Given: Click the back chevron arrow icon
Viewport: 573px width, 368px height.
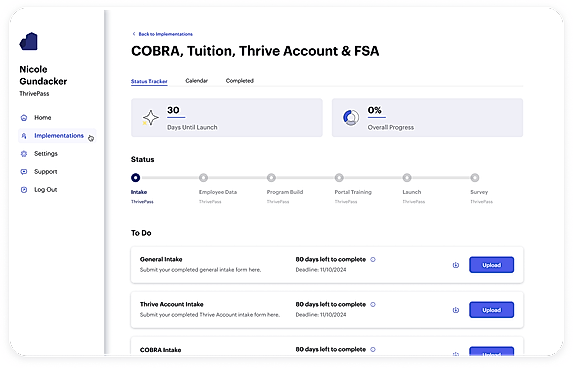Looking at the screenshot, I should 134,34.
